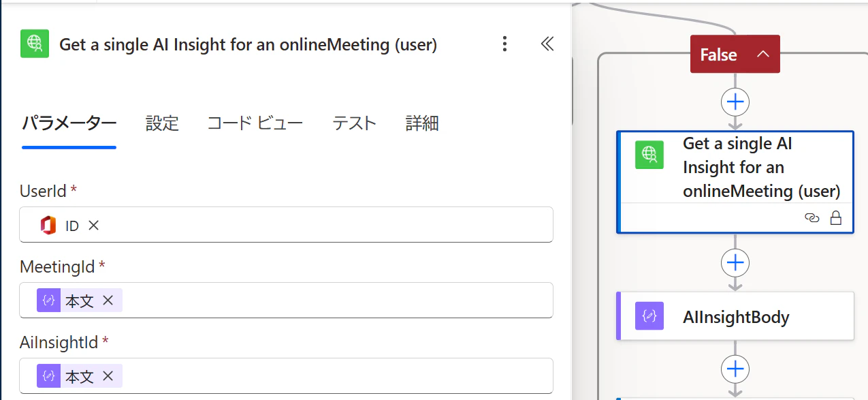Click the ID dynamic content token
The height and width of the screenshot is (400, 868).
pos(70,225)
